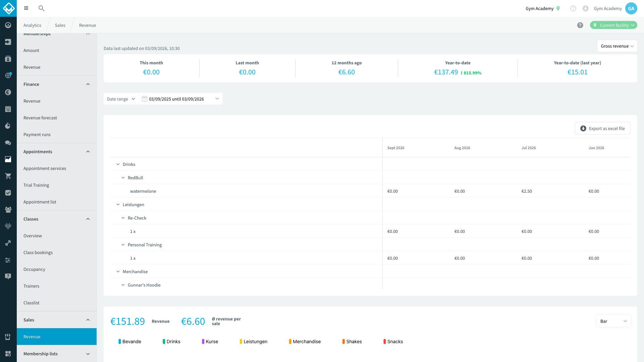Click Export as excel file button
Image resolution: width=644 pixels, height=362 pixels.
(x=602, y=128)
